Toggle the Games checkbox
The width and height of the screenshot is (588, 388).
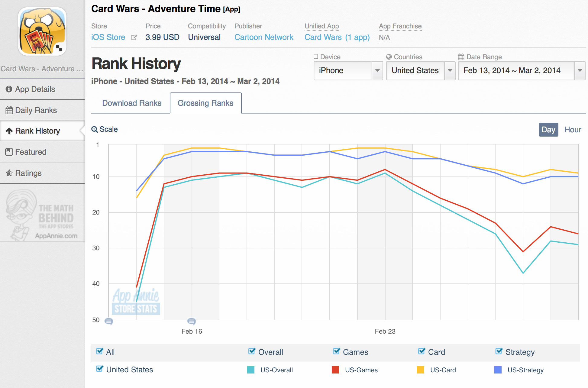pos(336,351)
